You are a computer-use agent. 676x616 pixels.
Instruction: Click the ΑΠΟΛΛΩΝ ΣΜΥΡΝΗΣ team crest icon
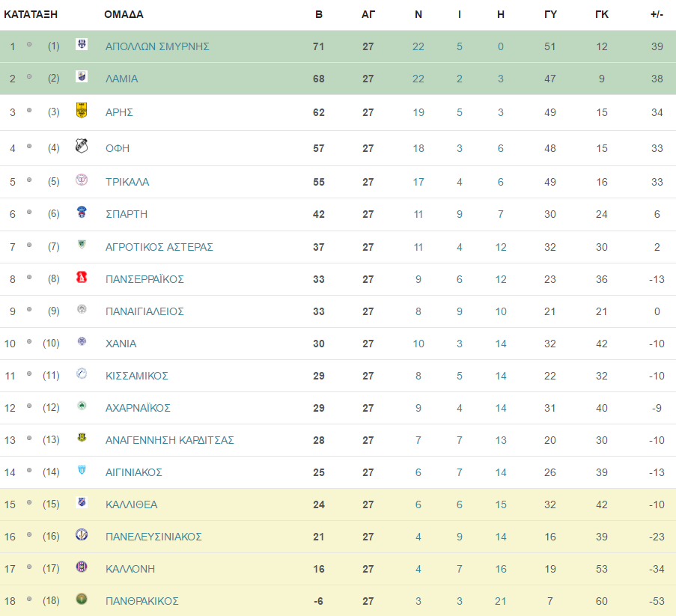(82, 44)
